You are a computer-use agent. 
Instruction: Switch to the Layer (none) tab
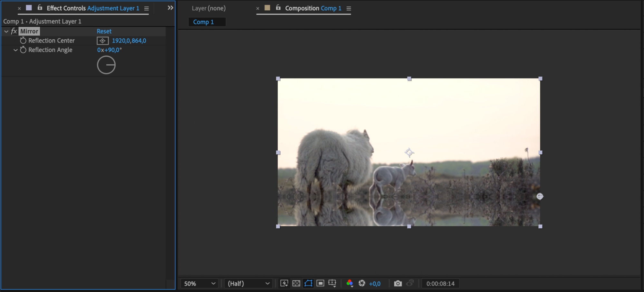click(x=208, y=8)
